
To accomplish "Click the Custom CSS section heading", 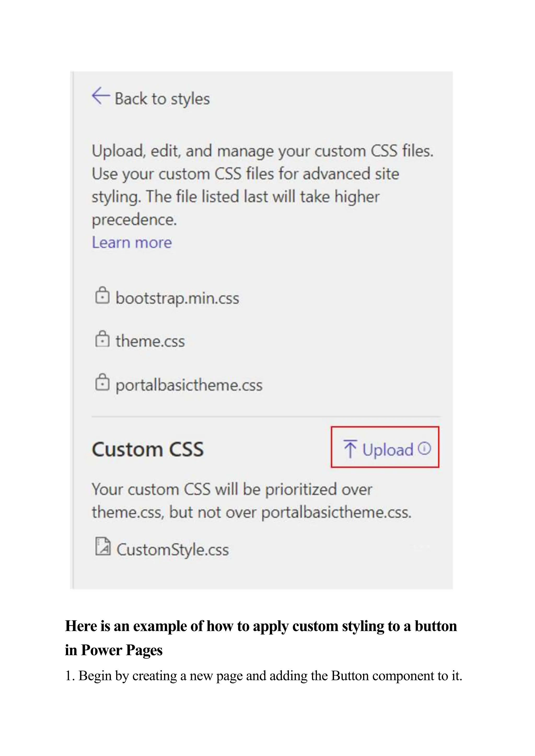I will coord(148,449).
